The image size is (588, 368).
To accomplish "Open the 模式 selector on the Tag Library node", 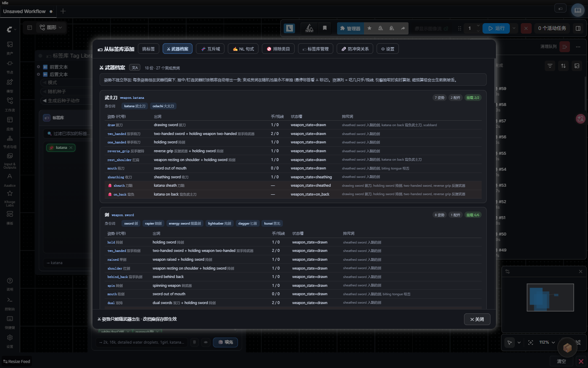I will (66, 82).
